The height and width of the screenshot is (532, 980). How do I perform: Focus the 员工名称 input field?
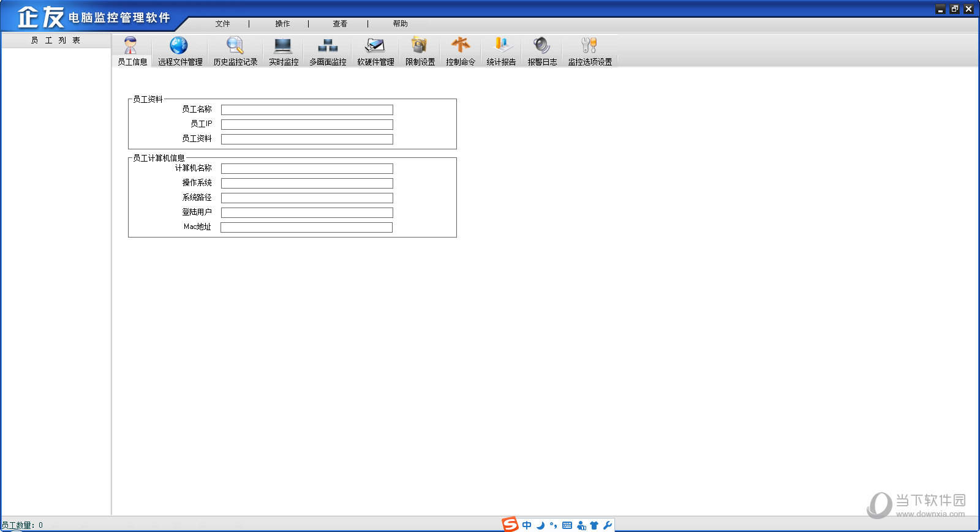pyautogui.click(x=307, y=110)
